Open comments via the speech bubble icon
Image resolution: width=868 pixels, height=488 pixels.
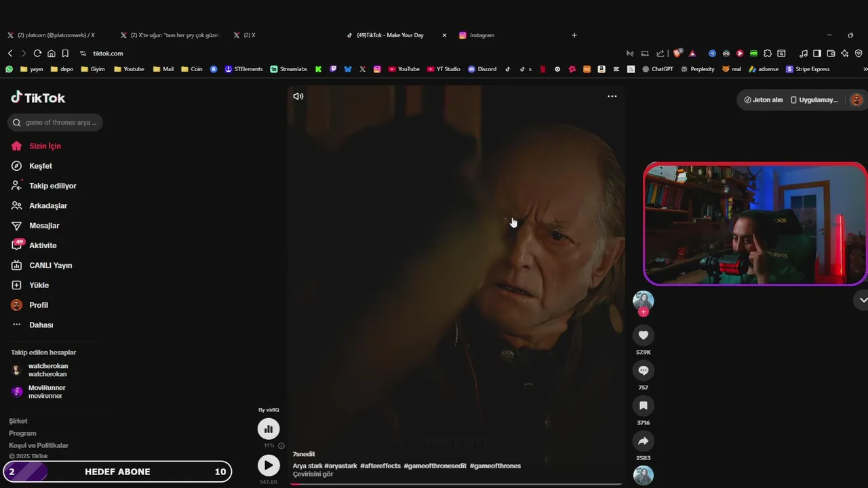pos(644,370)
